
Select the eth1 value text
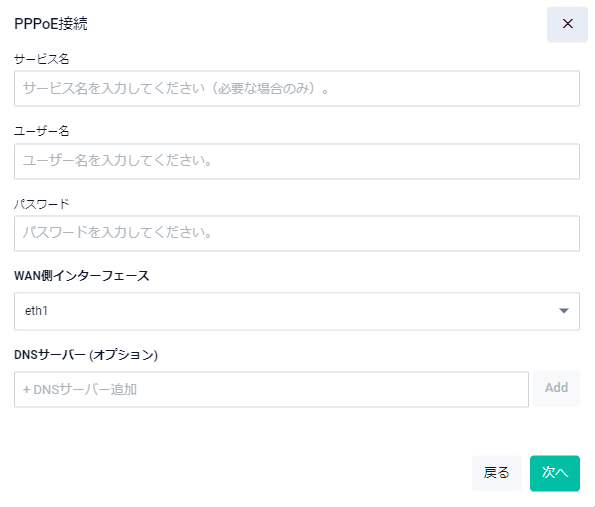[36, 311]
